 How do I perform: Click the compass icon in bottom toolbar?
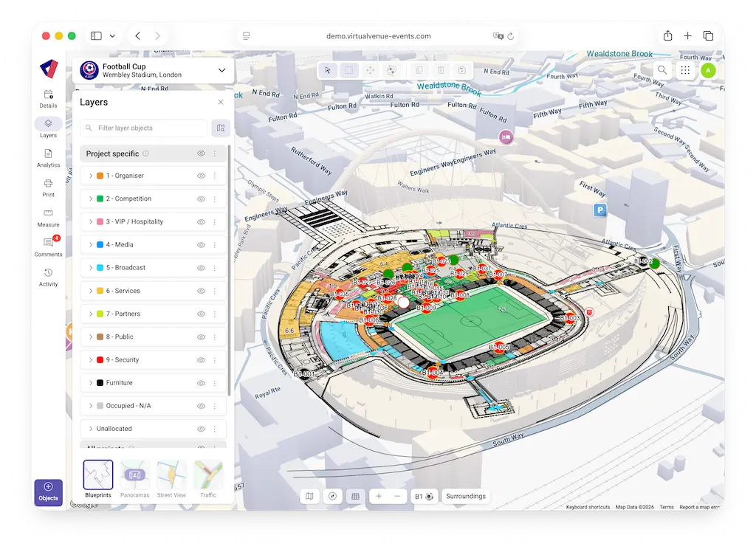pos(332,496)
